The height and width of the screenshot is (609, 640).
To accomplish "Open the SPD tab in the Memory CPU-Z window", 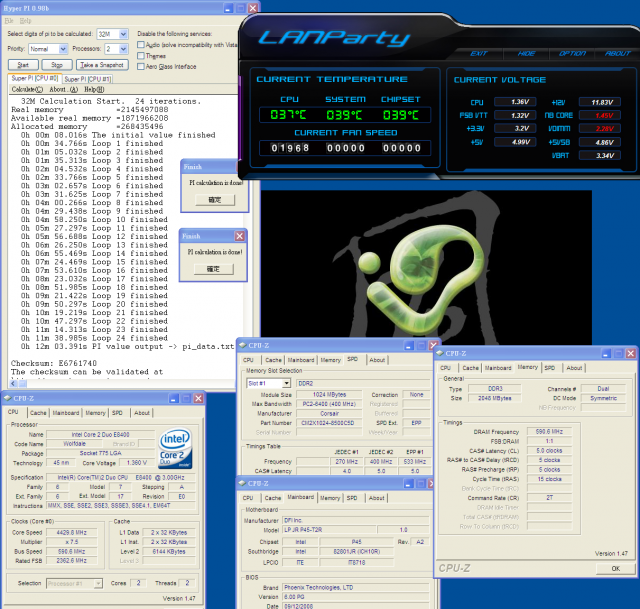I will [550, 368].
